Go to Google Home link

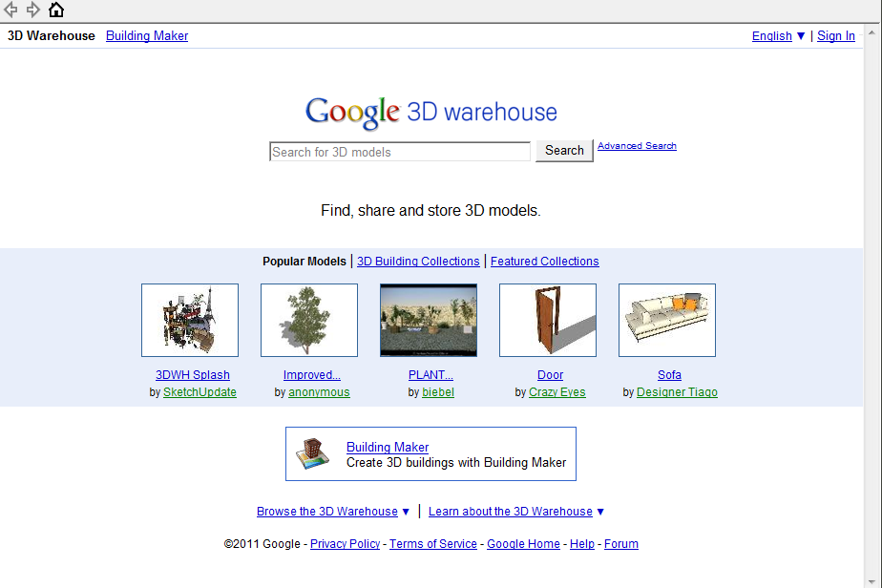click(x=523, y=543)
